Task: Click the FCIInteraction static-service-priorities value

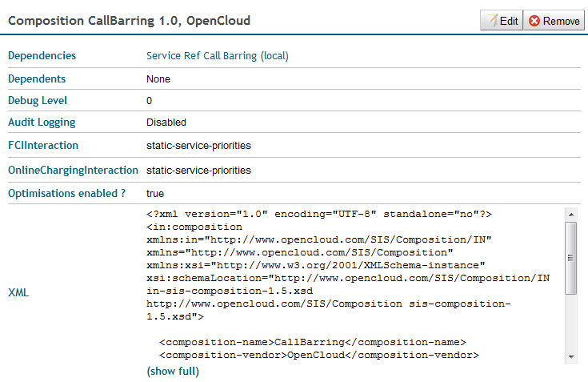Action: click(198, 146)
